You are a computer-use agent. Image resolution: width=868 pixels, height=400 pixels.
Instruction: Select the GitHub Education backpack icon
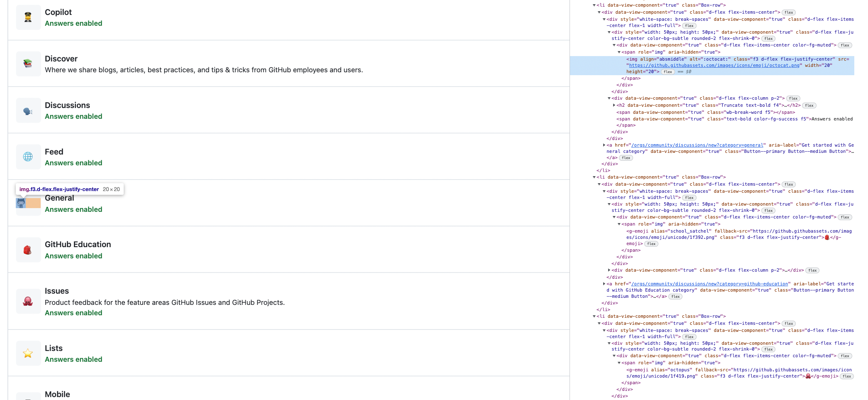tap(28, 250)
